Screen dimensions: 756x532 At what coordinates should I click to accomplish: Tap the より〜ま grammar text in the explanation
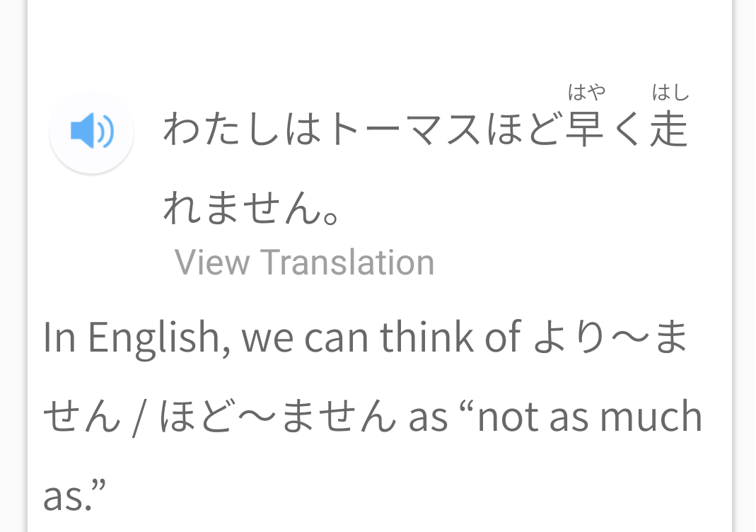click(610, 339)
